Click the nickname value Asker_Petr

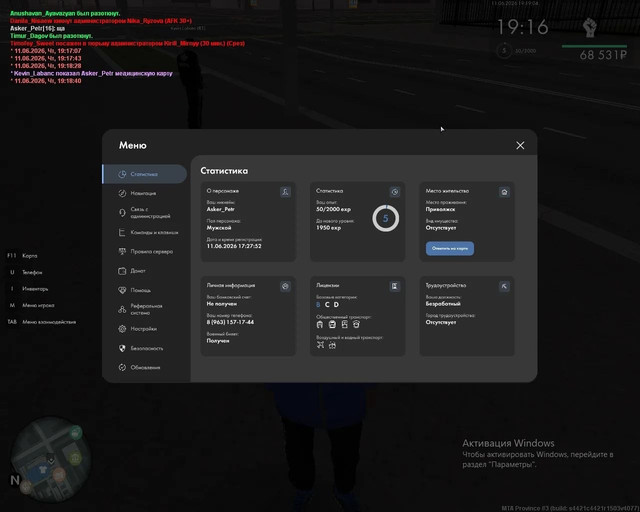220,209
